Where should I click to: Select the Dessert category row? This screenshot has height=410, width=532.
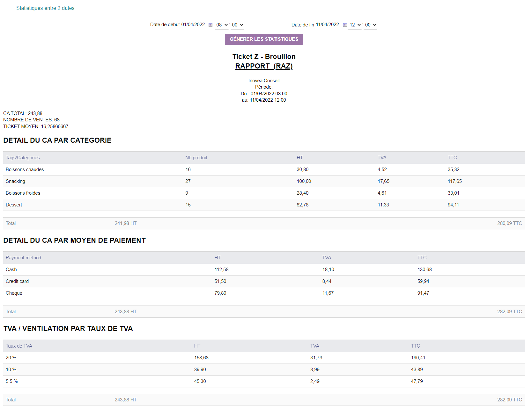point(264,205)
